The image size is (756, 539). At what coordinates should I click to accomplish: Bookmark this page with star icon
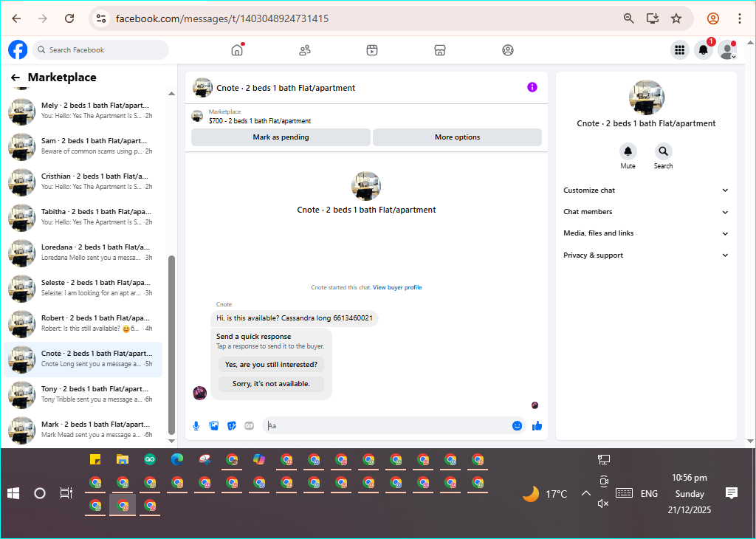point(676,18)
